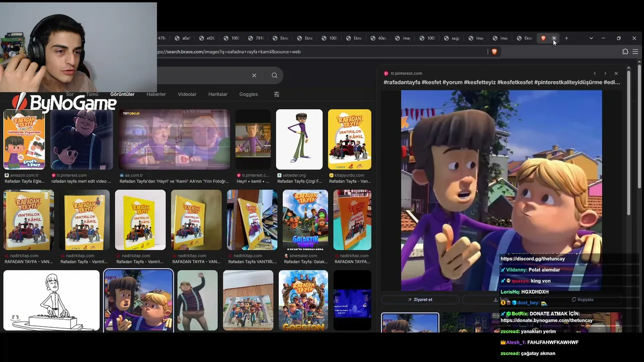
Task: Show the next image in the preview panel
Action: point(605,73)
